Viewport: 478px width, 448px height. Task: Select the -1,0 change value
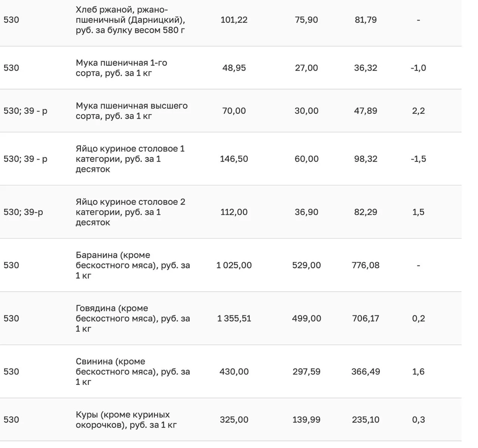point(418,68)
